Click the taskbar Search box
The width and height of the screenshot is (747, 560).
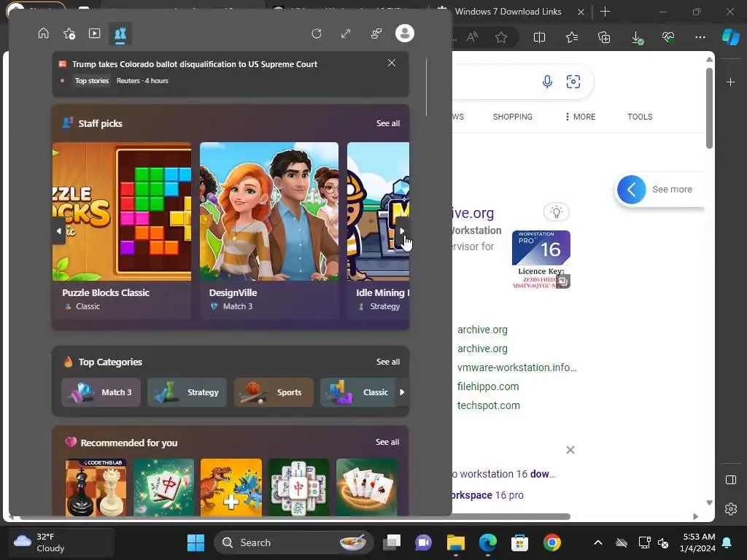[x=293, y=542]
